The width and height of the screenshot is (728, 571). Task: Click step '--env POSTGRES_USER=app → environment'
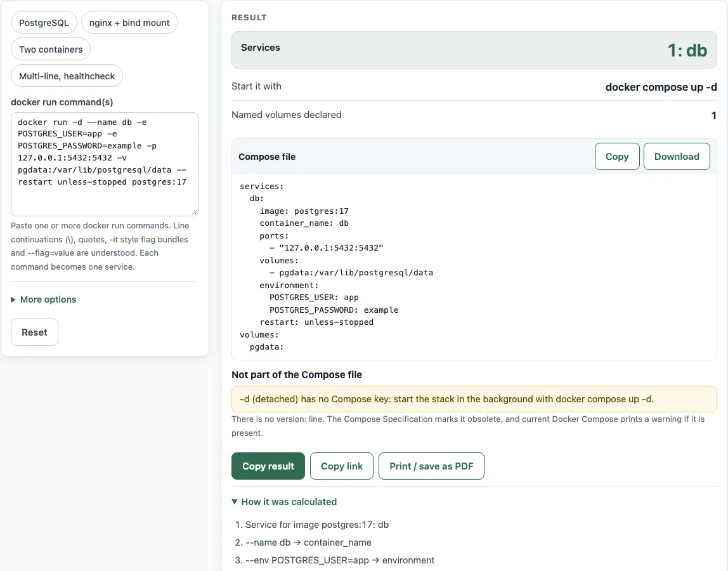(x=340, y=560)
